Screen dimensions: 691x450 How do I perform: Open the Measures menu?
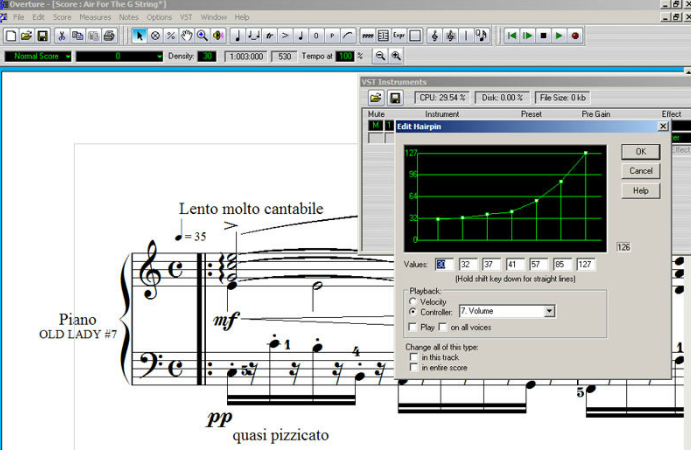[95, 17]
